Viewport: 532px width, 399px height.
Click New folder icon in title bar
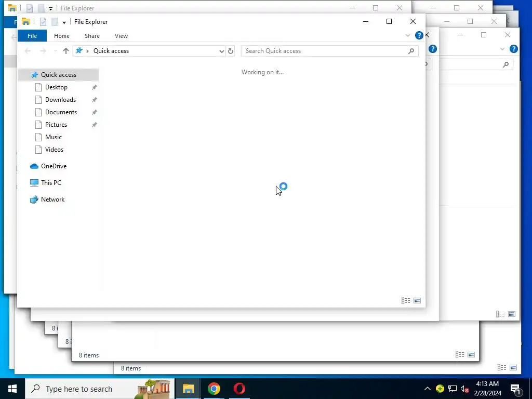click(x=55, y=22)
